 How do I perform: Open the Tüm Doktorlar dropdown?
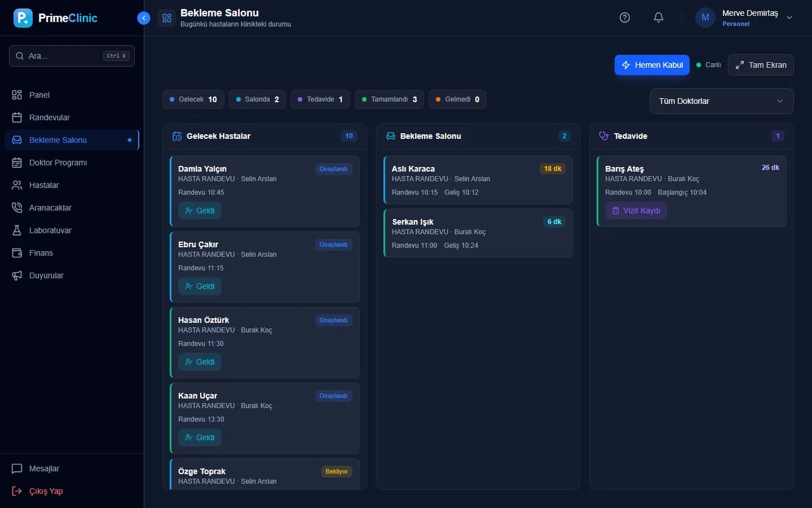(721, 101)
